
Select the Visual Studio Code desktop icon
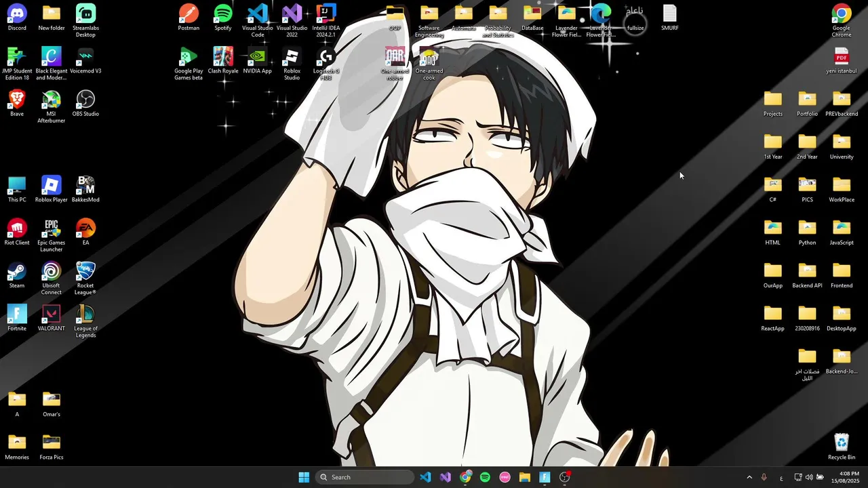[258, 21]
